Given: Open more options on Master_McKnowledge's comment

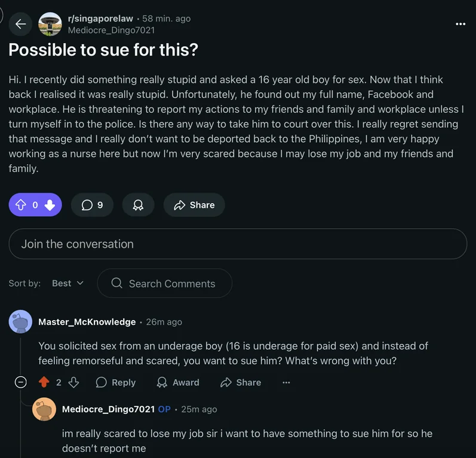Looking at the screenshot, I should [x=286, y=382].
